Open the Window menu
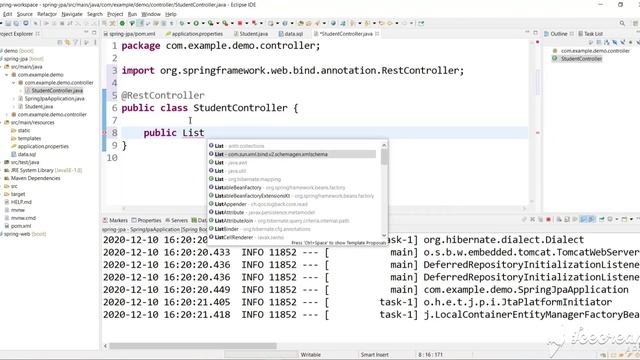Screen dimensions: 640x360 pos(151,14)
